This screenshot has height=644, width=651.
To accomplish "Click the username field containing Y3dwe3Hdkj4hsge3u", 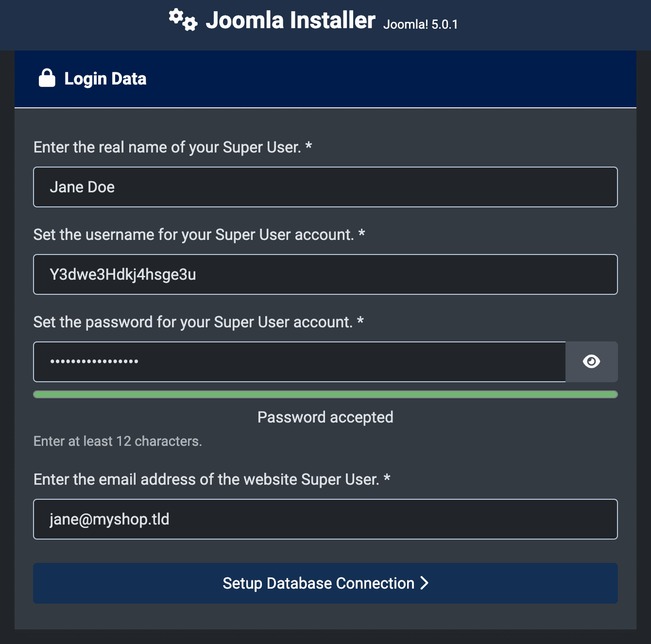I will click(325, 274).
